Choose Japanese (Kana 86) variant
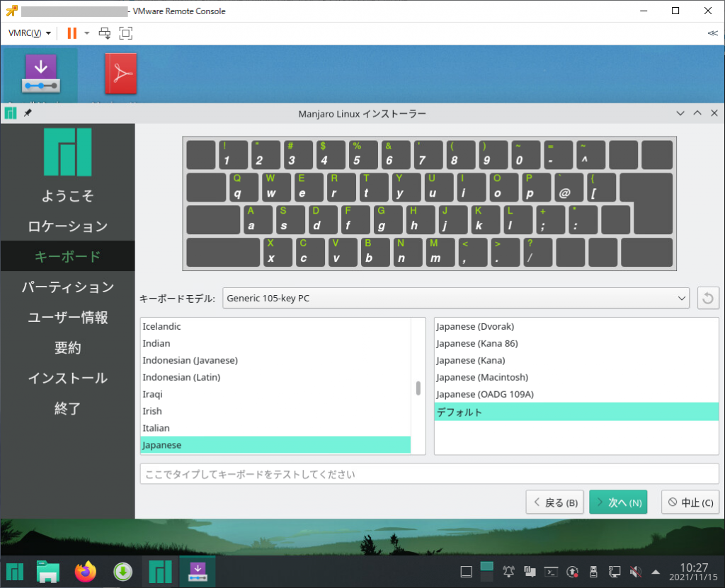The height and width of the screenshot is (588, 725). (576, 343)
